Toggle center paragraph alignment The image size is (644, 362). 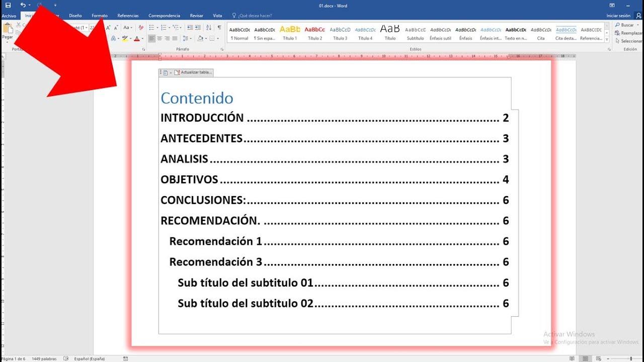click(x=159, y=38)
